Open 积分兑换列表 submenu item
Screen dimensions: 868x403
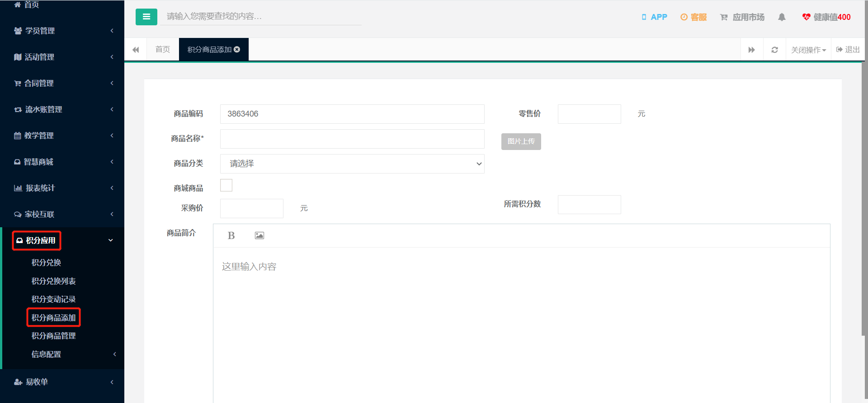[x=53, y=281]
